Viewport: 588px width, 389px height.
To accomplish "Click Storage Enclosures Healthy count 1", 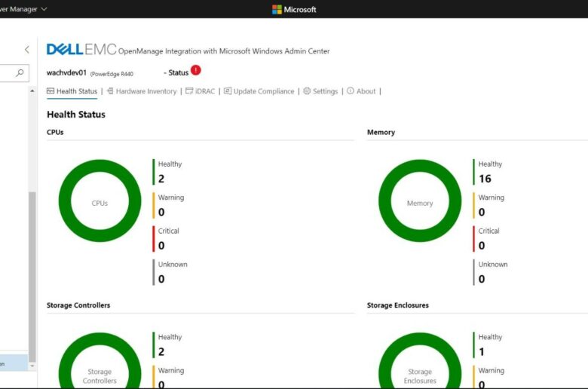I will (482, 351).
